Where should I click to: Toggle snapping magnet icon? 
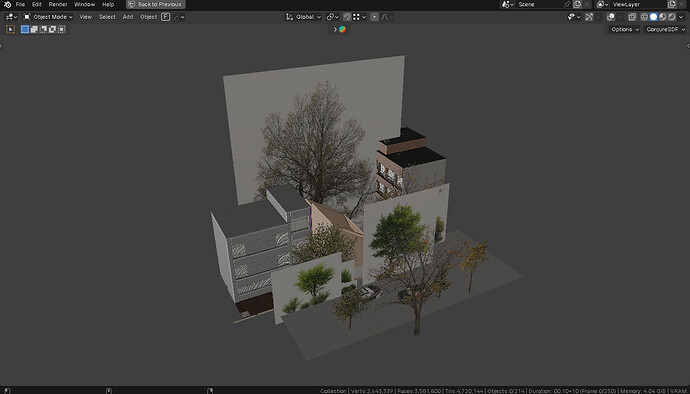[347, 17]
